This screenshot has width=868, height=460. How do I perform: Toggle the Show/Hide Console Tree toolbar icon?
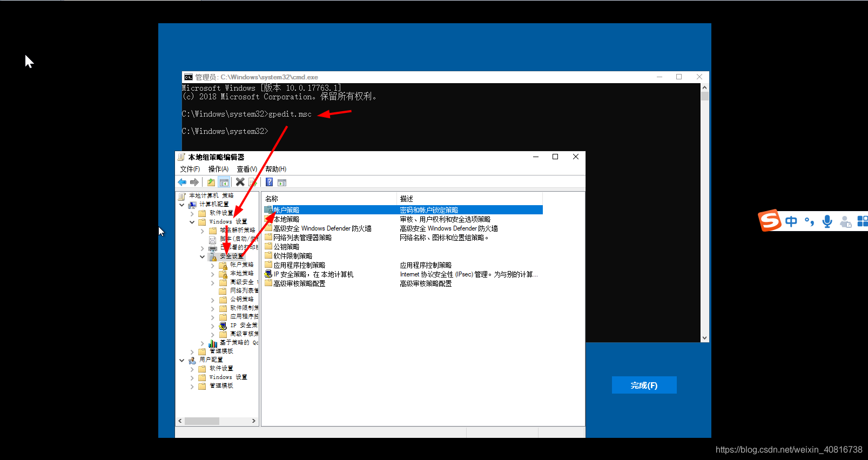tap(224, 182)
